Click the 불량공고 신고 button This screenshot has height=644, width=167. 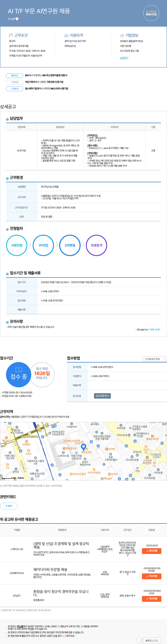149,640
